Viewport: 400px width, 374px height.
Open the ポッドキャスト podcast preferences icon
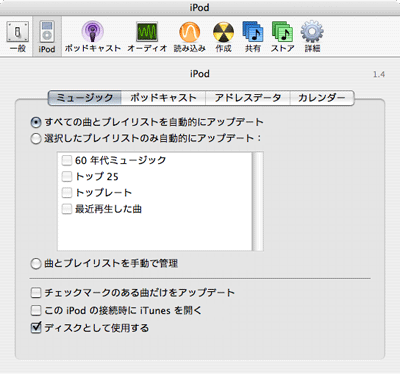[92, 37]
